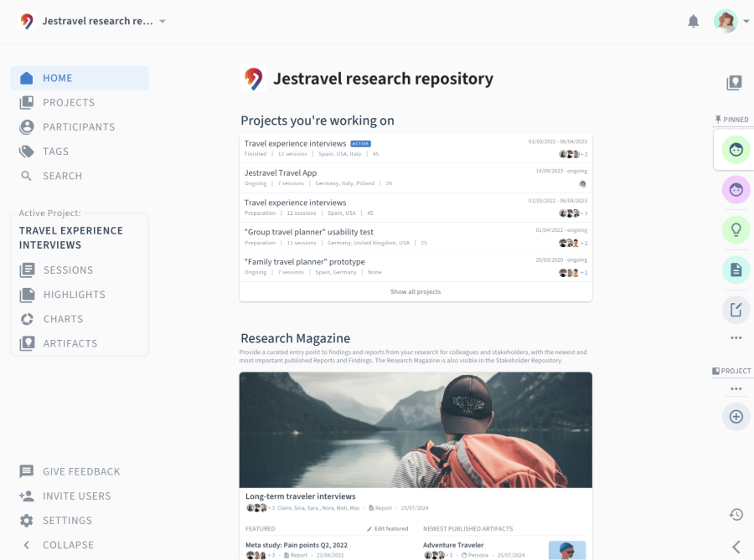Click Show all projects

pos(415,291)
